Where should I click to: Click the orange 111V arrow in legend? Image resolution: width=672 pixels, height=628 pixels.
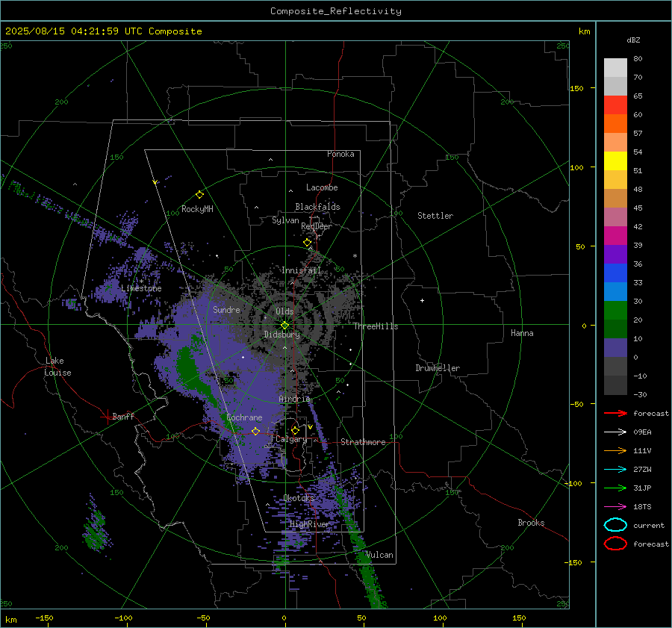[615, 450]
